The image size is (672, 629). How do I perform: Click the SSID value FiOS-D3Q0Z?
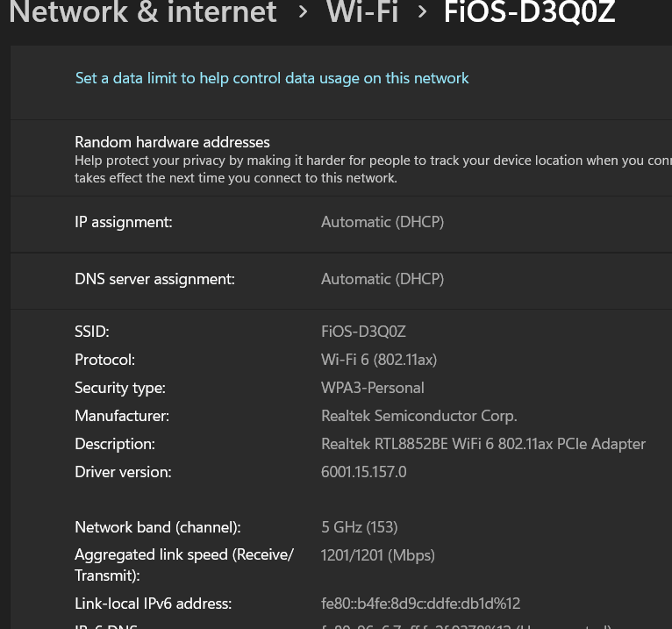pos(363,332)
